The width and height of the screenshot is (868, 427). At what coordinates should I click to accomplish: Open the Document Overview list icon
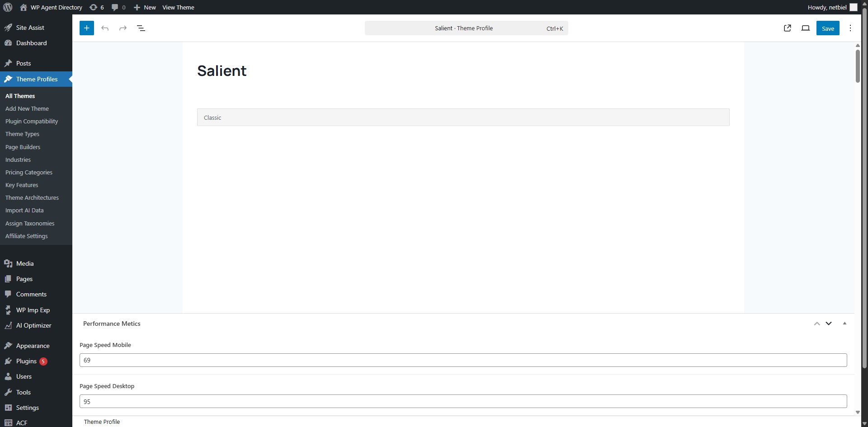tap(141, 28)
